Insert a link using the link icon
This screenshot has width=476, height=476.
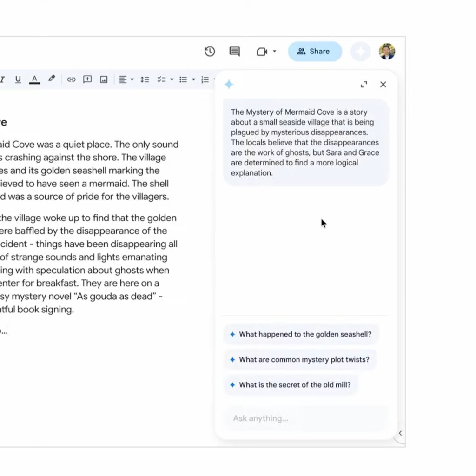pos(71,79)
